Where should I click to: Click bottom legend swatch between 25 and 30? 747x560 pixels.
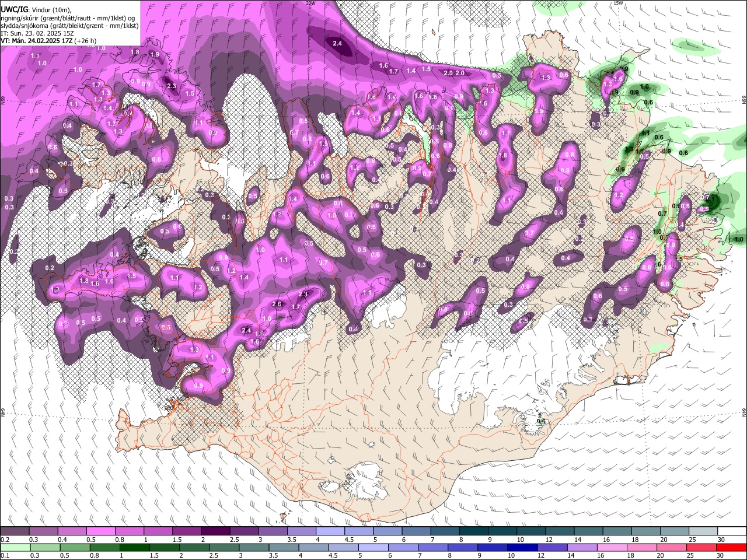(702, 548)
